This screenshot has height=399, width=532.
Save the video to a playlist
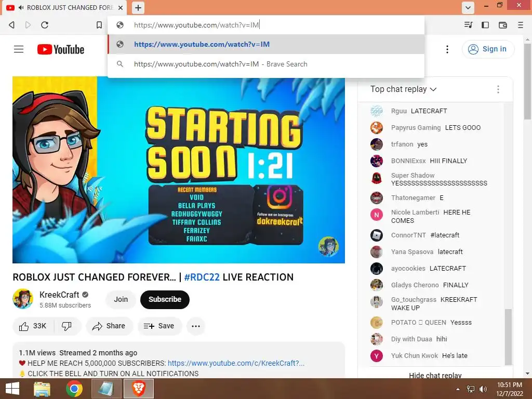pyautogui.click(x=159, y=326)
